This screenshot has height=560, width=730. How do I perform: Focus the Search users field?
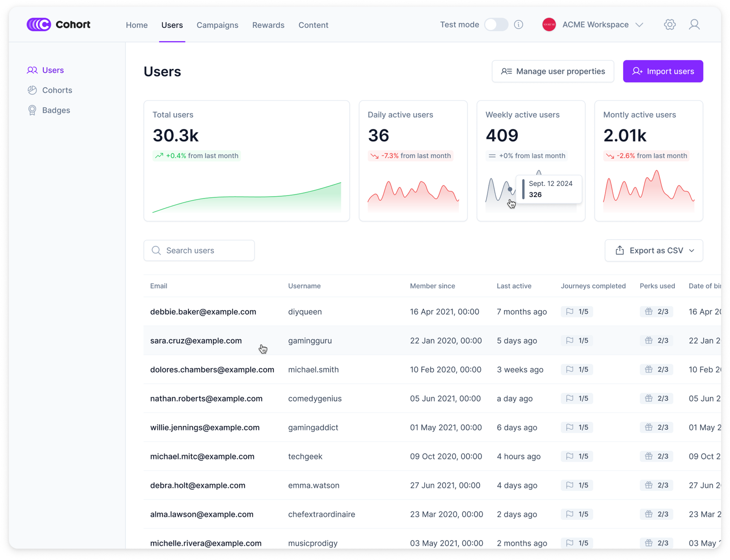pyautogui.click(x=199, y=251)
